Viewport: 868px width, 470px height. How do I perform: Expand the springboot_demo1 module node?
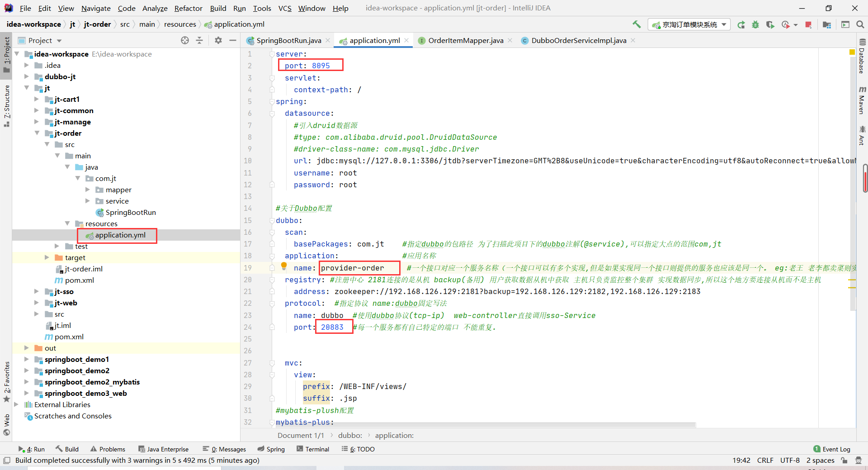point(27,359)
